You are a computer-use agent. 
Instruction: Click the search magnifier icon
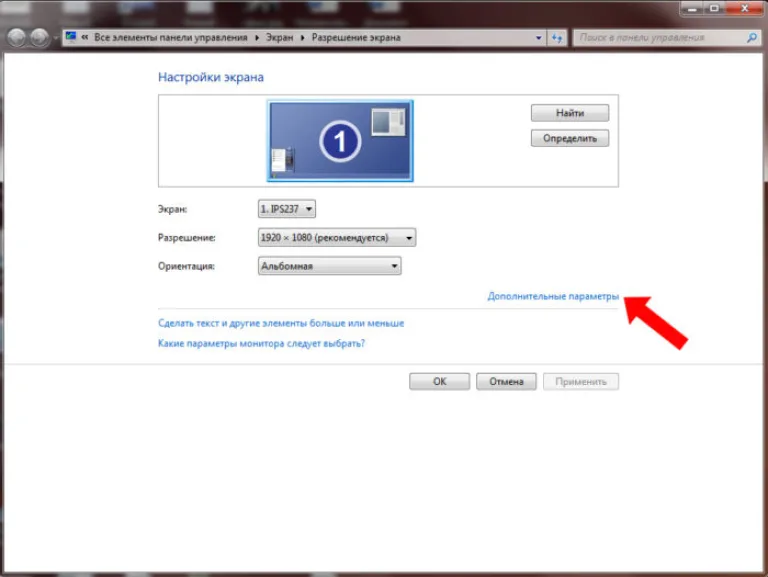tap(751, 38)
